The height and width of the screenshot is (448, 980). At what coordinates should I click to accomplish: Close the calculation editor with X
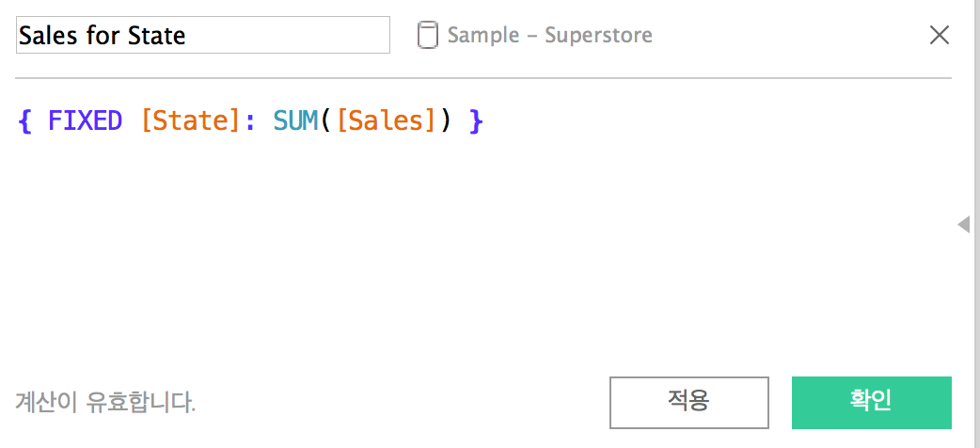pos(940,35)
